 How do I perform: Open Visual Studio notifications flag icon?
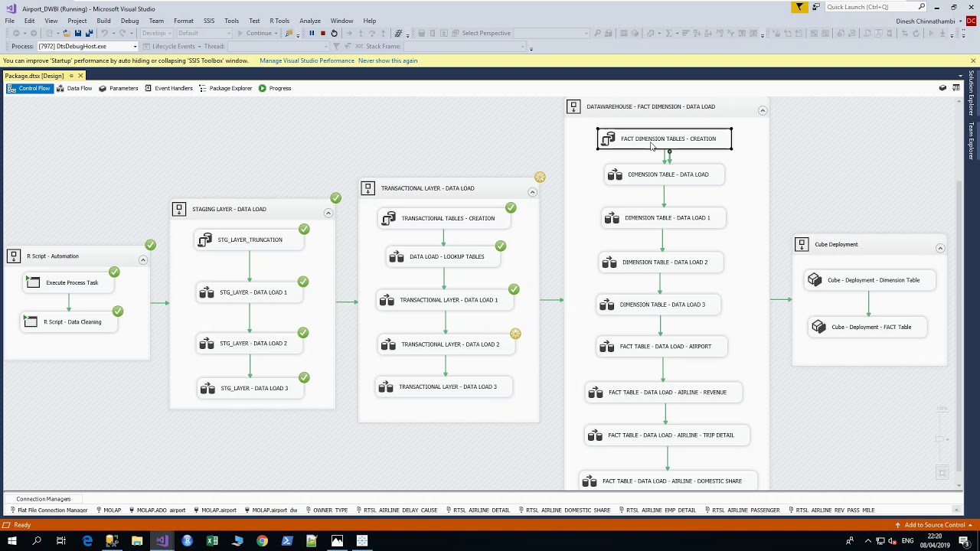799,7
